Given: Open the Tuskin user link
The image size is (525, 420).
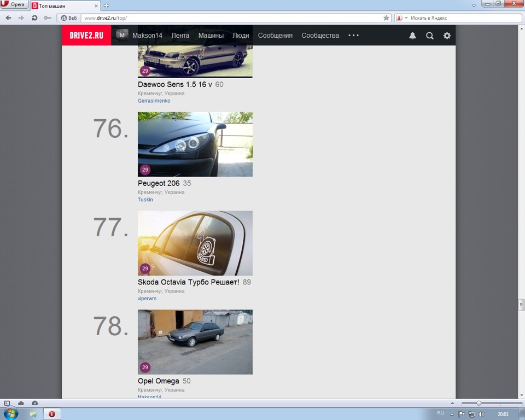Looking at the screenshot, I should [x=145, y=200].
